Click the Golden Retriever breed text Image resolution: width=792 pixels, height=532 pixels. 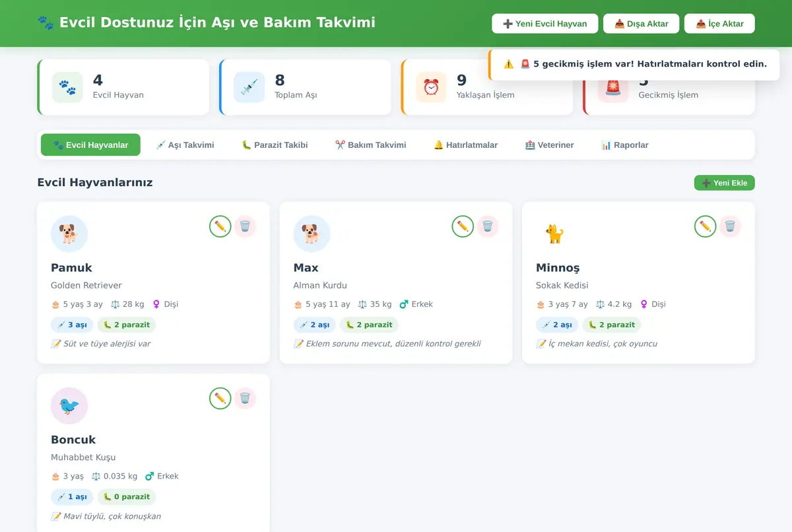coord(86,286)
